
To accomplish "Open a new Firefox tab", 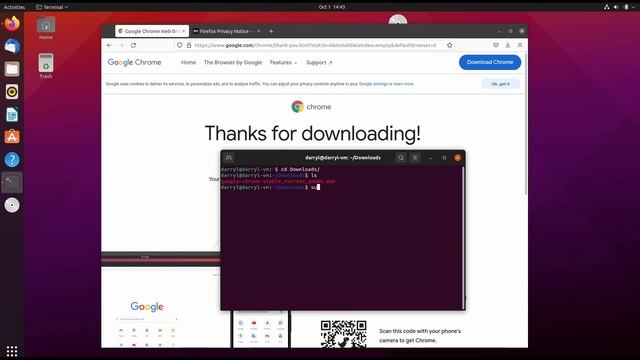I will click(271, 31).
